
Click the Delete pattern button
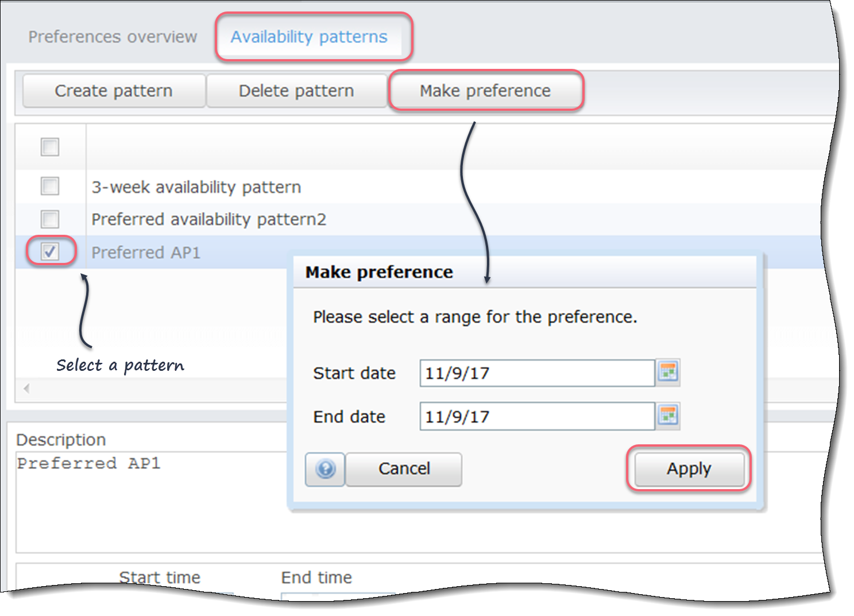(296, 90)
